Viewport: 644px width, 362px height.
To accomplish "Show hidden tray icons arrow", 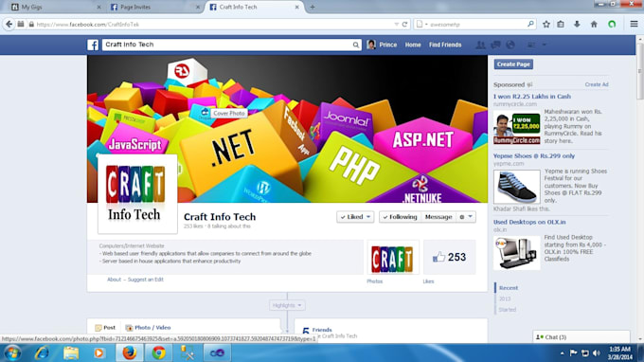I will tap(562, 353).
